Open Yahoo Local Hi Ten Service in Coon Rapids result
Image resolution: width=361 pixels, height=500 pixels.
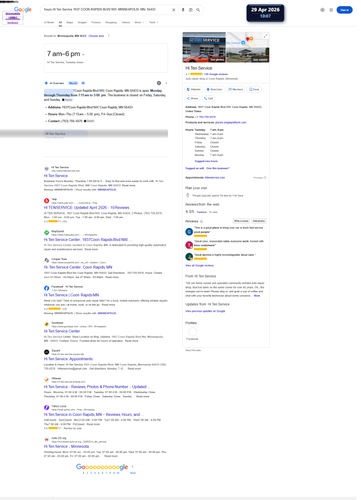[94, 414]
